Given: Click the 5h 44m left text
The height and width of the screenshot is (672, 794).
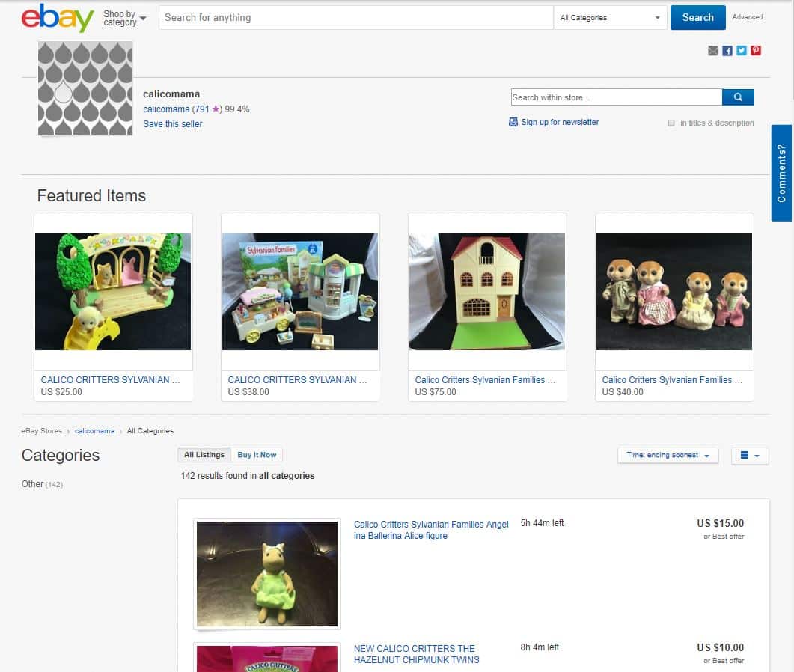Looking at the screenshot, I should 542,523.
